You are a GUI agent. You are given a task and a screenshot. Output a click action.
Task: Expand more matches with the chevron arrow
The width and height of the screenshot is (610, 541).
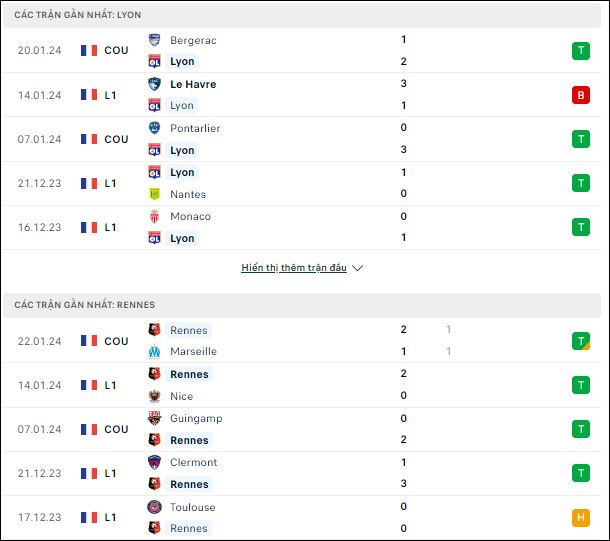coord(357,268)
